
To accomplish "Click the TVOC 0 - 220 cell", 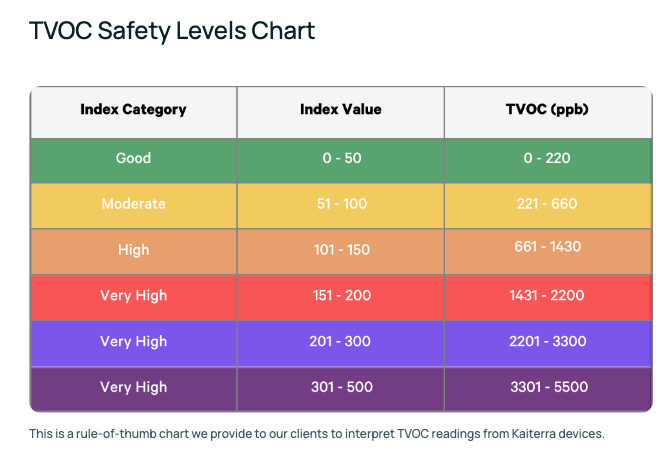I will click(x=548, y=161).
